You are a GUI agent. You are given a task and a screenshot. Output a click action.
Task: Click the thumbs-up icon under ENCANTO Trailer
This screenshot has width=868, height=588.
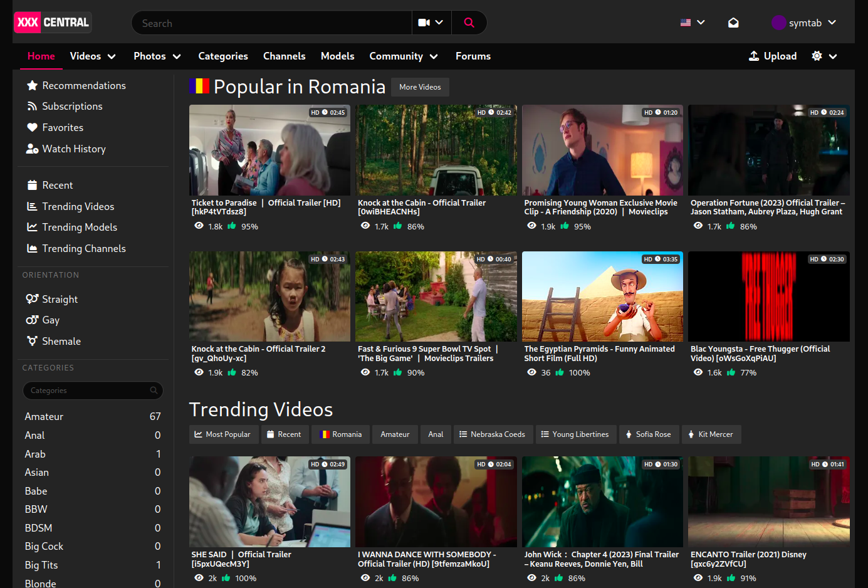point(731,578)
